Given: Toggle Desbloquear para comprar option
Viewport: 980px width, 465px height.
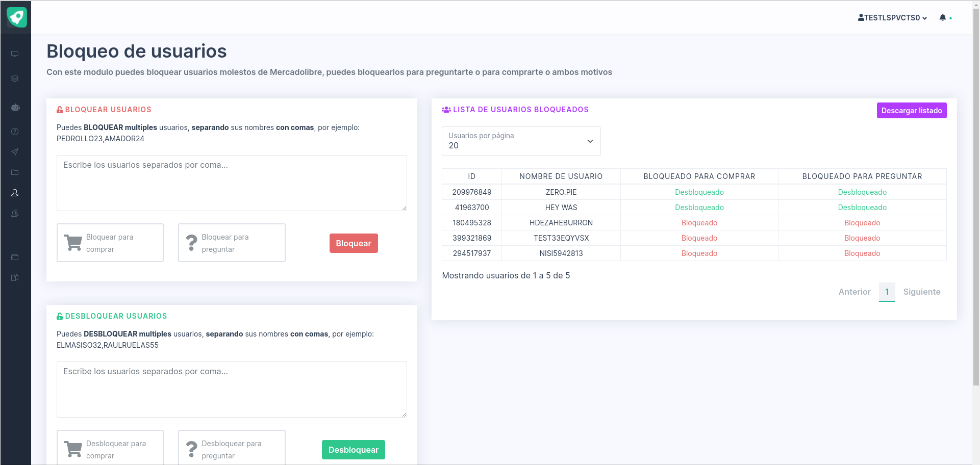Looking at the screenshot, I should pyautogui.click(x=110, y=448).
